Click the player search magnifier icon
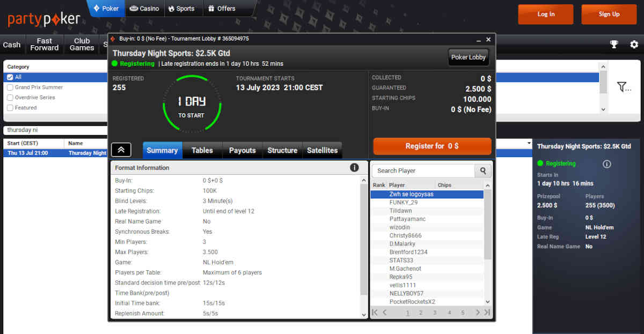Screen dimensions: 644x334 pyautogui.click(x=483, y=170)
